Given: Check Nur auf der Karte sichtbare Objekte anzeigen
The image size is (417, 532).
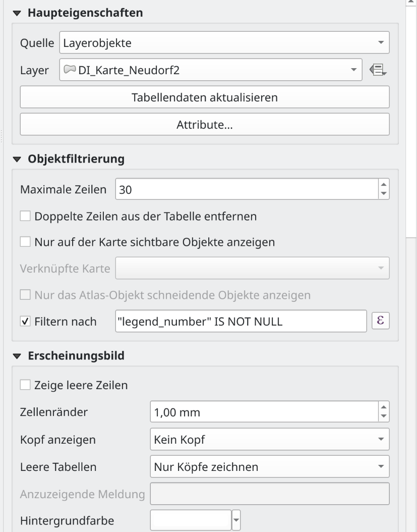Looking at the screenshot, I should [x=25, y=242].
